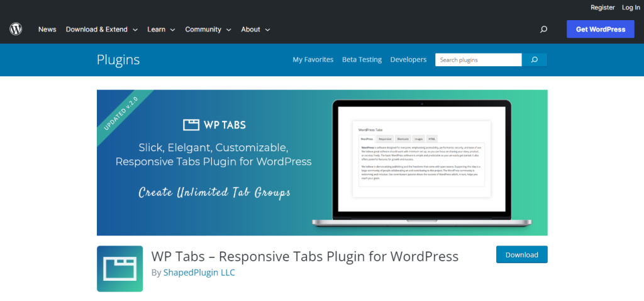The height and width of the screenshot is (301, 644).
Task: Open ShapedPlugin LLC author link
Action: pos(199,273)
